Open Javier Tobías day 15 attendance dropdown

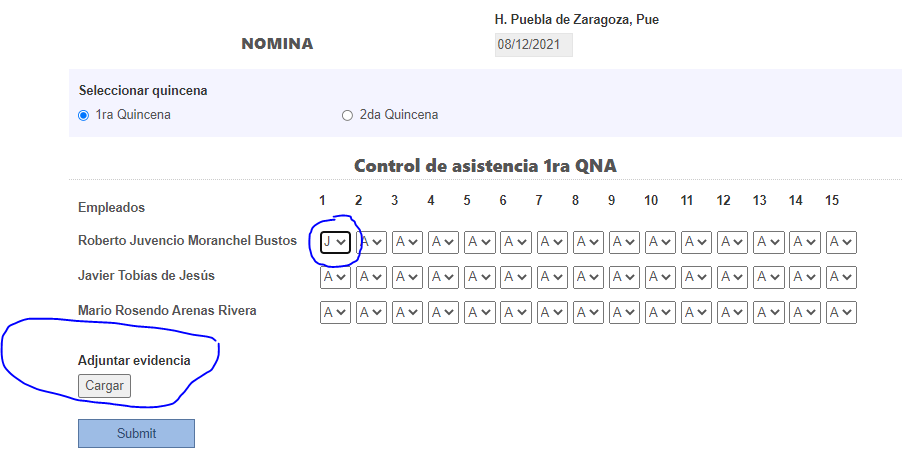[x=842, y=277]
